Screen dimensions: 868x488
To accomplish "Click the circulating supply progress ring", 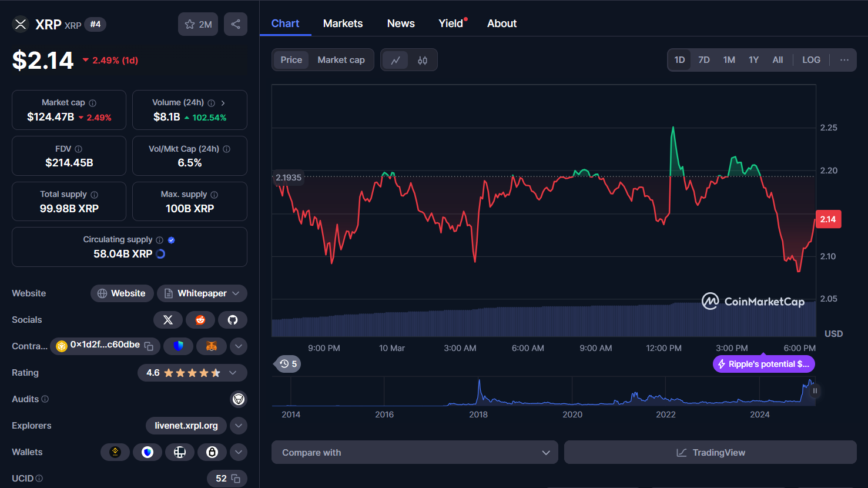I will click(160, 254).
